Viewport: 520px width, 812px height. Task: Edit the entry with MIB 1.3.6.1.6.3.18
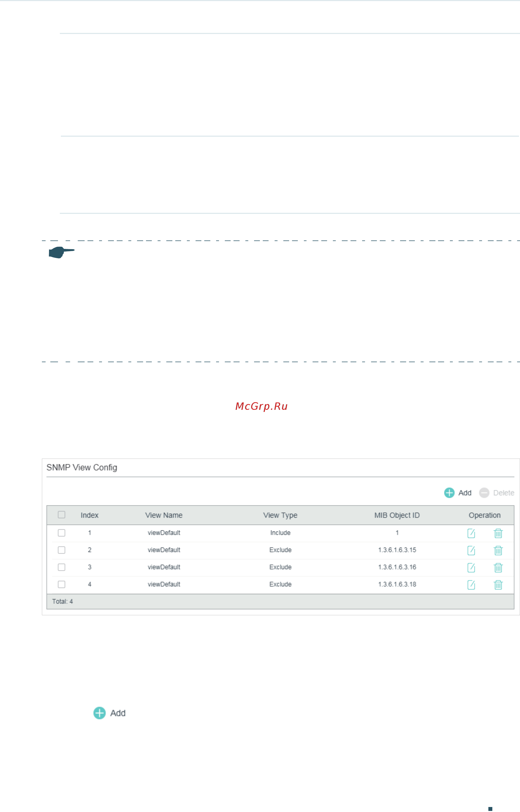click(x=471, y=585)
